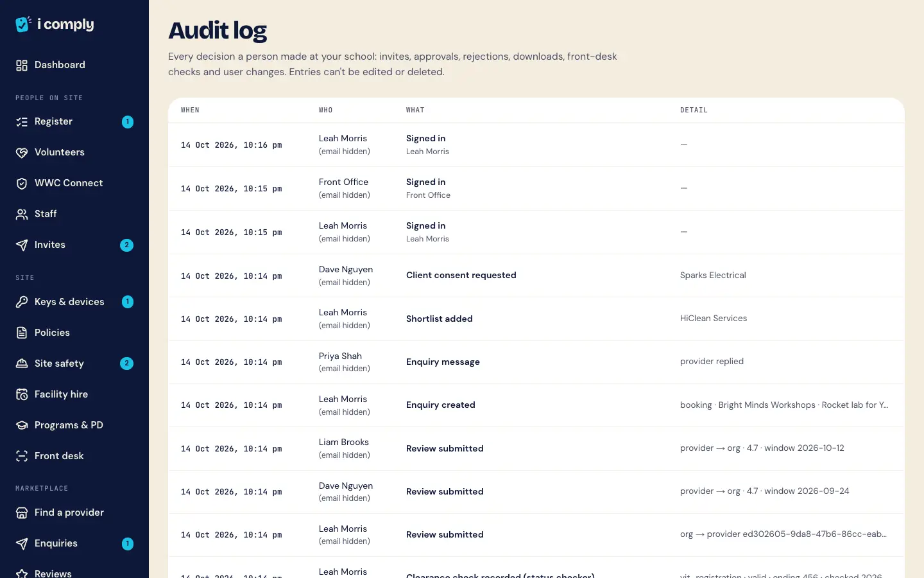Select Priya Shah in the WHO column
Viewport: 924px width, 578px height.
340,356
